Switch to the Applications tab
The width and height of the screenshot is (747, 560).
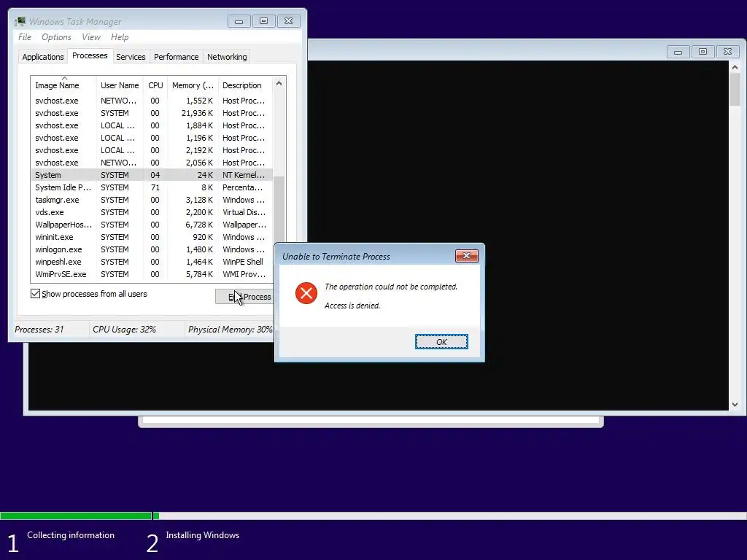43,57
